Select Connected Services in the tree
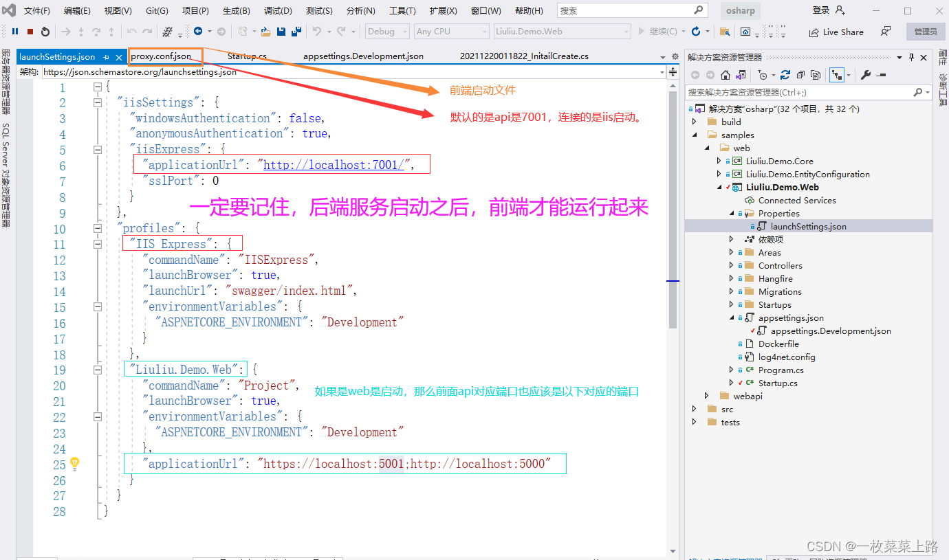Viewport: 949px width, 560px height. [797, 200]
